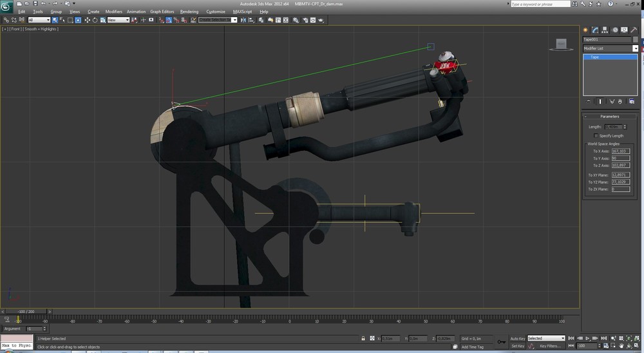The height and width of the screenshot is (353, 644).
Task: Click the object color swatch beside Tape001
Action: [635, 39]
